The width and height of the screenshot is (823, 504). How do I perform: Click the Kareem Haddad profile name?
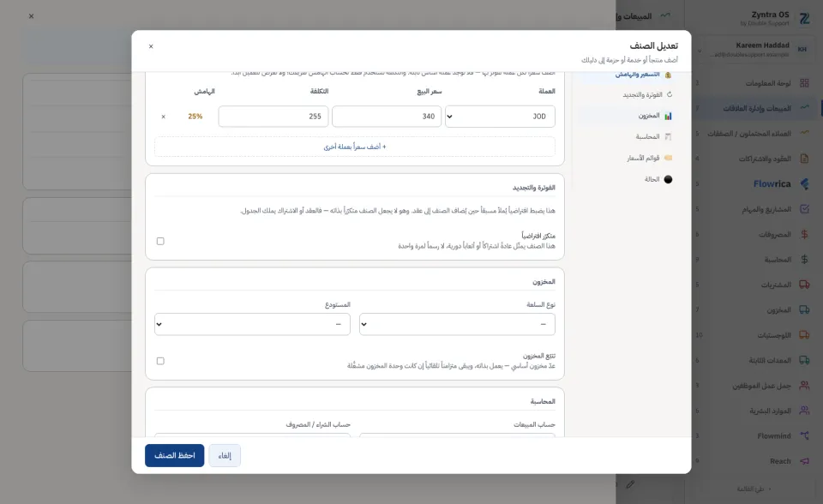pos(762,45)
